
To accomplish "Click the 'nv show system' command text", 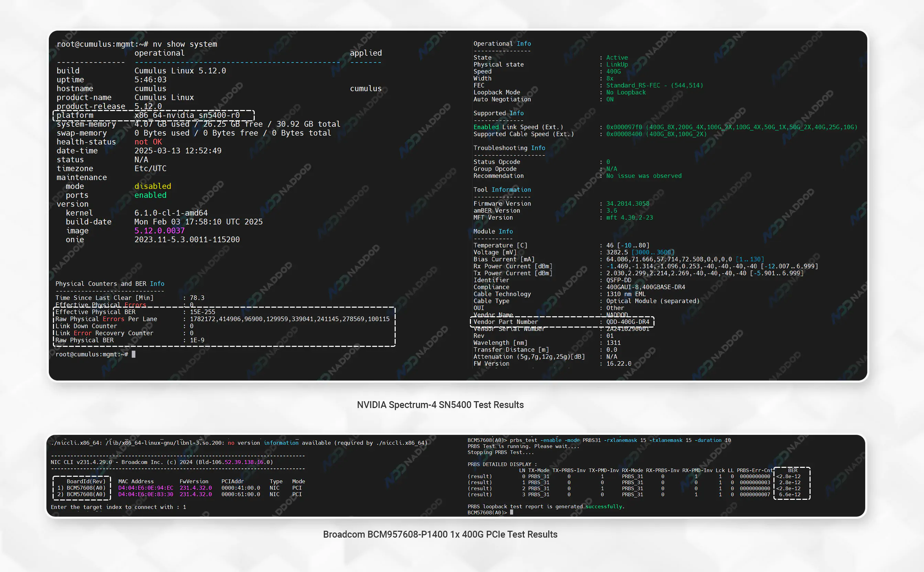I will click(x=185, y=44).
